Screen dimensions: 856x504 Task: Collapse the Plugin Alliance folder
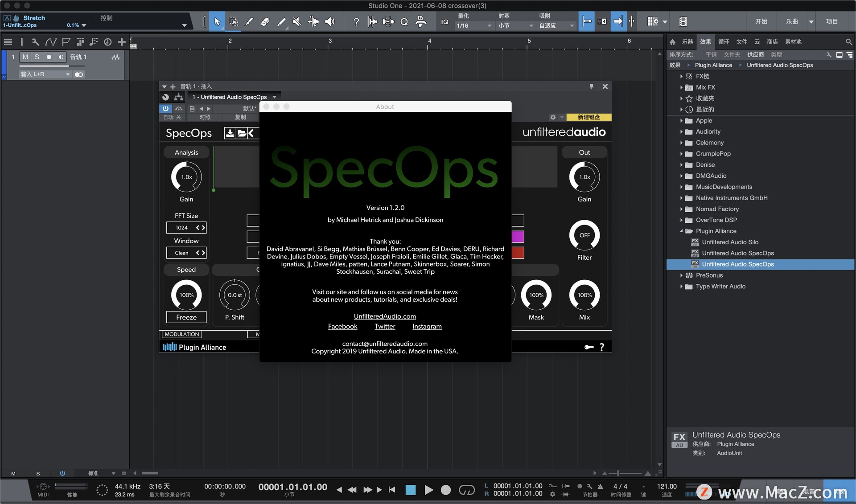681,231
